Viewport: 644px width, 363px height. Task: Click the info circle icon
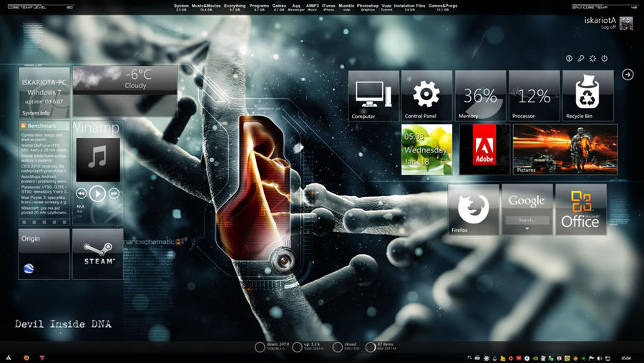point(569,59)
